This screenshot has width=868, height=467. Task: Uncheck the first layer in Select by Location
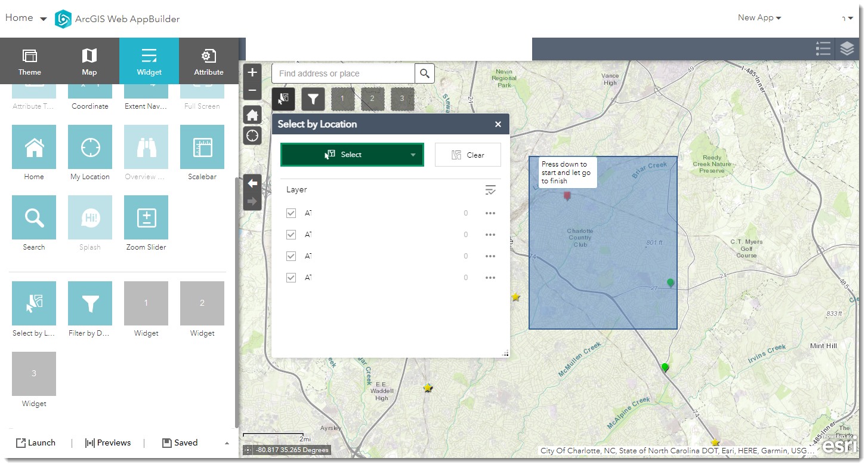291,213
